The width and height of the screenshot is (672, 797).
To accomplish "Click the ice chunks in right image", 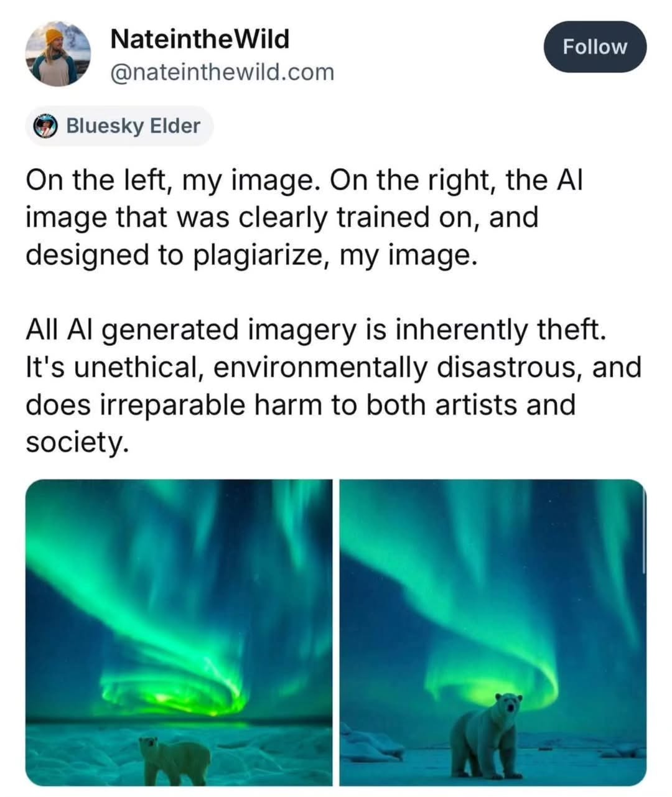I will click(371, 746).
